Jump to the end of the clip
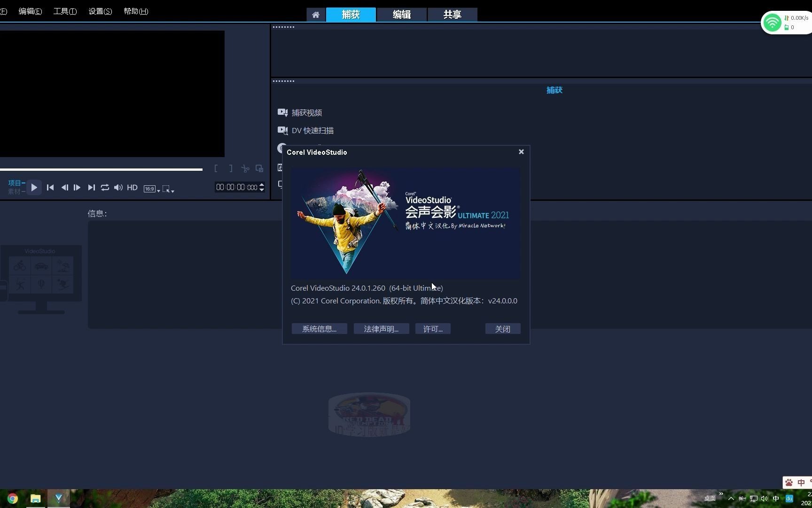812x508 pixels. 91,188
